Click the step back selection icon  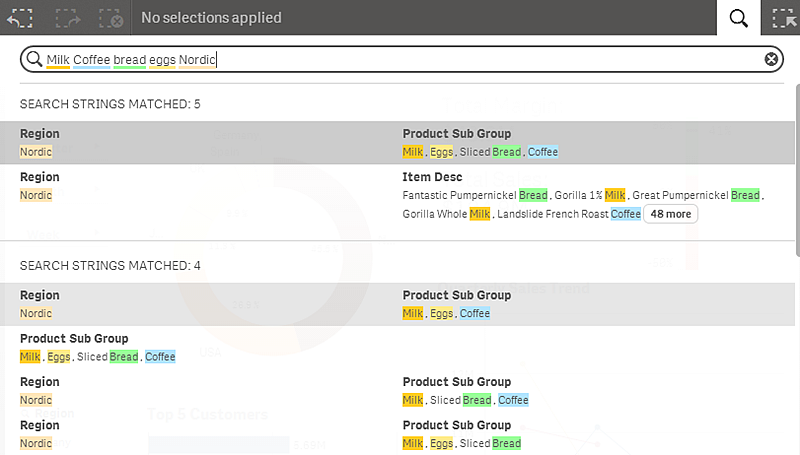(x=21, y=17)
